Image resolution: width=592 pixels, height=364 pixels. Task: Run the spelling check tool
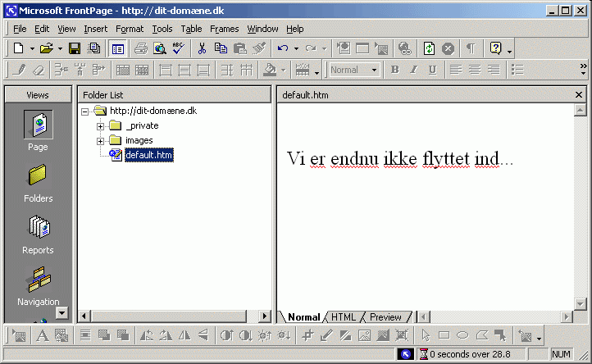[x=178, y=48]
